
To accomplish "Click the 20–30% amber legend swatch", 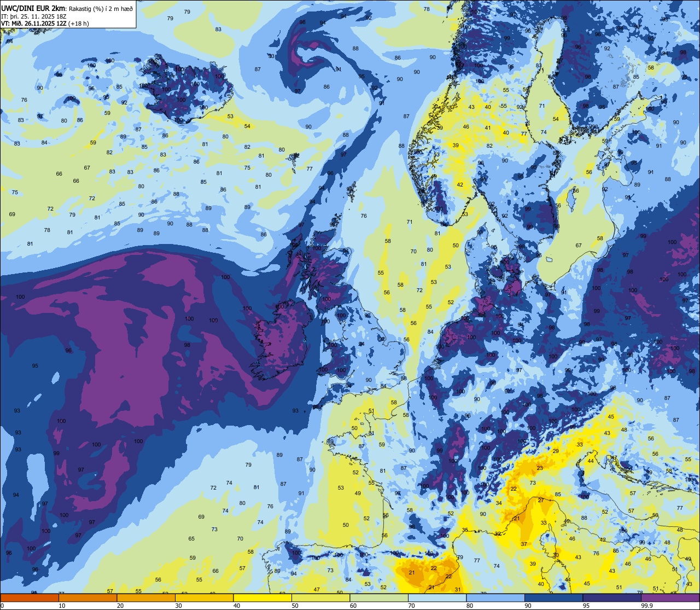I will click(x=146, y=598).
